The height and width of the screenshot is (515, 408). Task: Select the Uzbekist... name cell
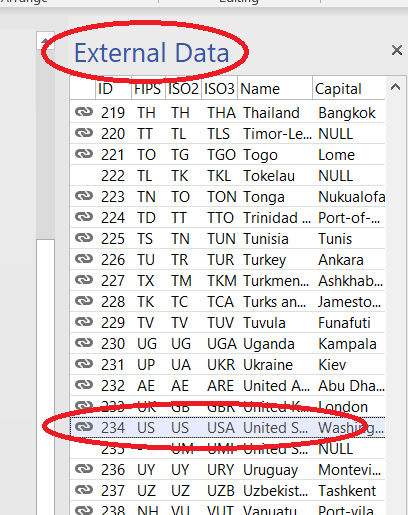[275, 491]
